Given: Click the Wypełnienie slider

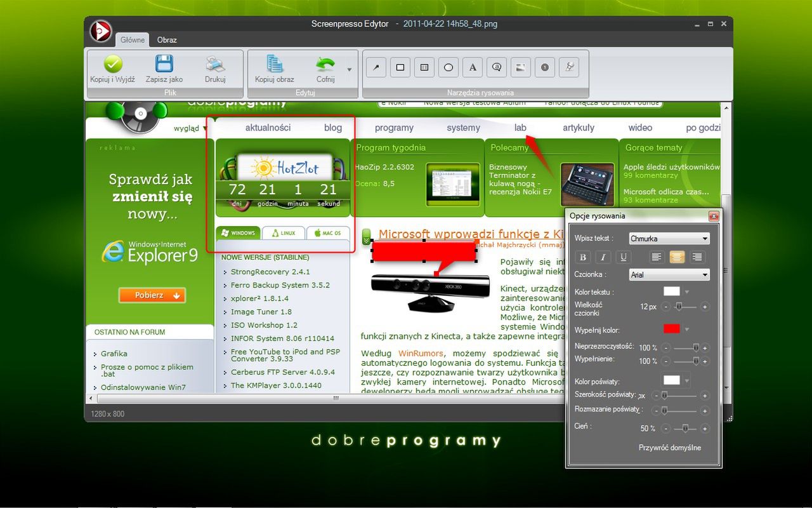Looking at the screenshot, I should pyautogui.click(x=685, y=361).
